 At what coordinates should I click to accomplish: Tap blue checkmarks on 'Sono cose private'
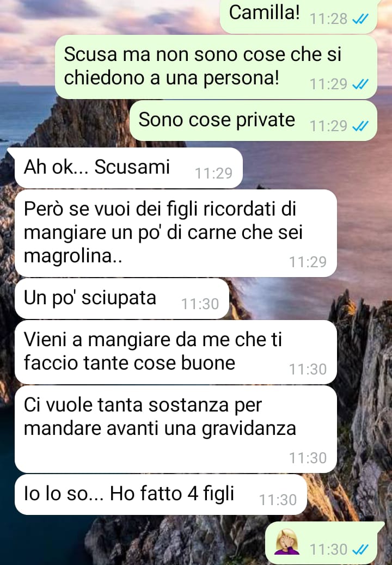pyautogui.click(x=360, y=126)
